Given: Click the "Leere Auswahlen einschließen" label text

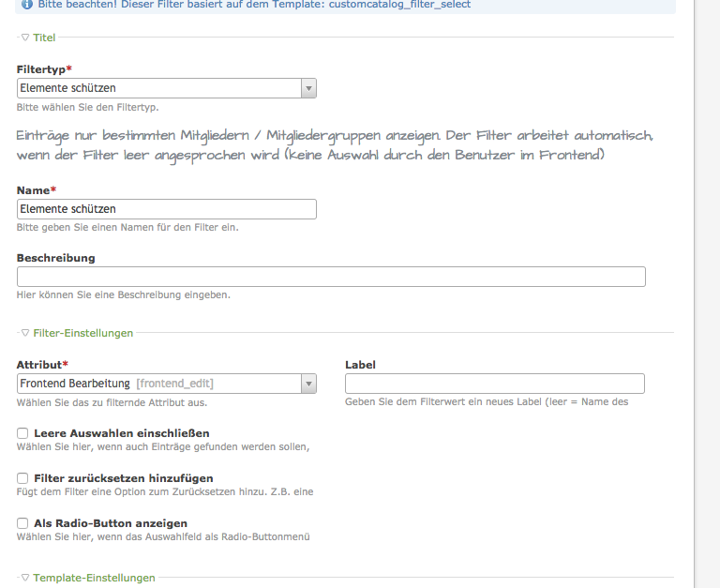Looking at the screenshot, I should [x=122, y=433].
